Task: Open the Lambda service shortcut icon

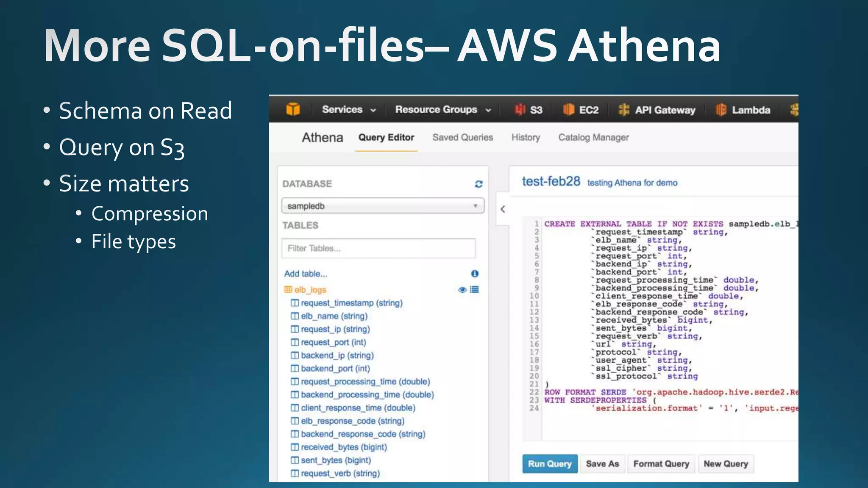Action: pyautogui.click(x=721, y=110)
